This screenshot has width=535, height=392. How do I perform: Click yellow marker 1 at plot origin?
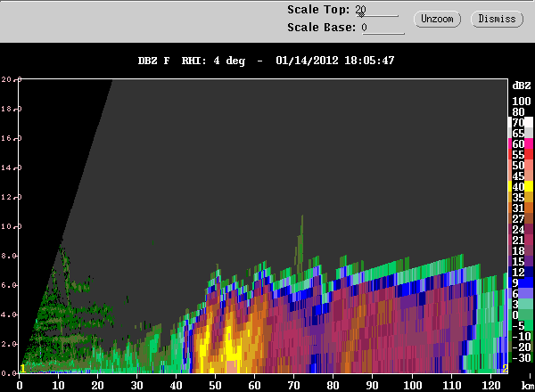click(22, 369)
